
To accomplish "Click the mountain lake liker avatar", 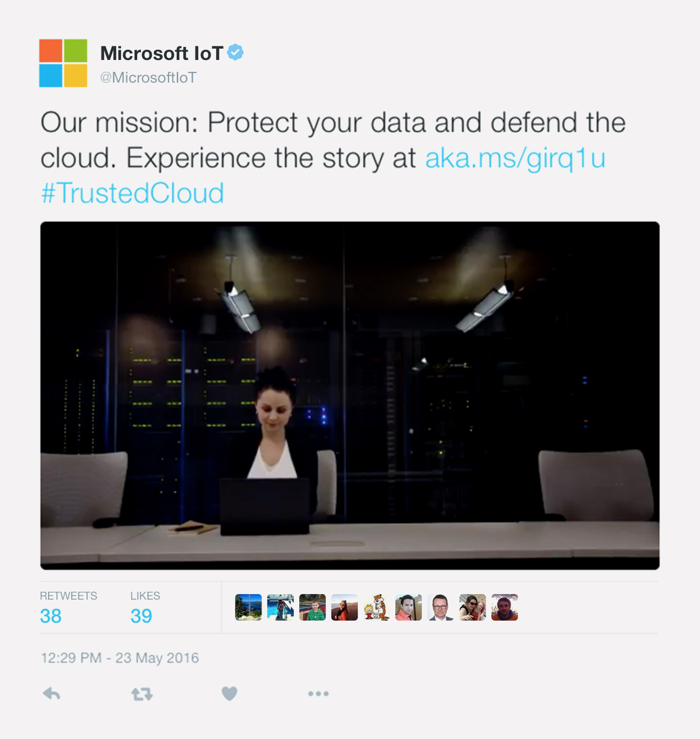I will click(x=248, y=607).
